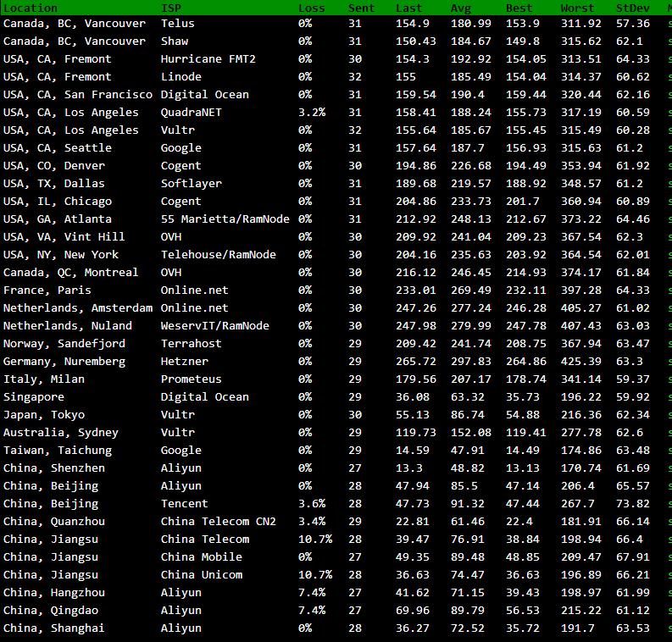Select the Prometeus ISP cell
This screenshot has width=672, height=642.
192,379
